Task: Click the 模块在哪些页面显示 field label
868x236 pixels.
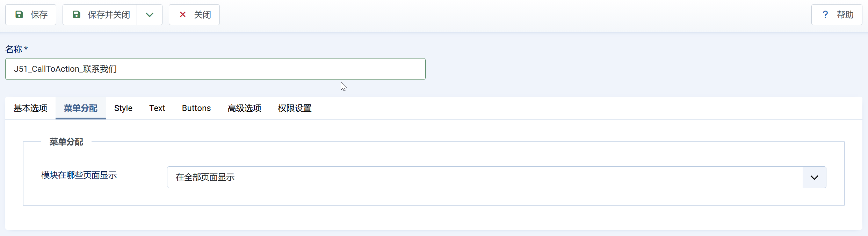Action: [79, 175]
